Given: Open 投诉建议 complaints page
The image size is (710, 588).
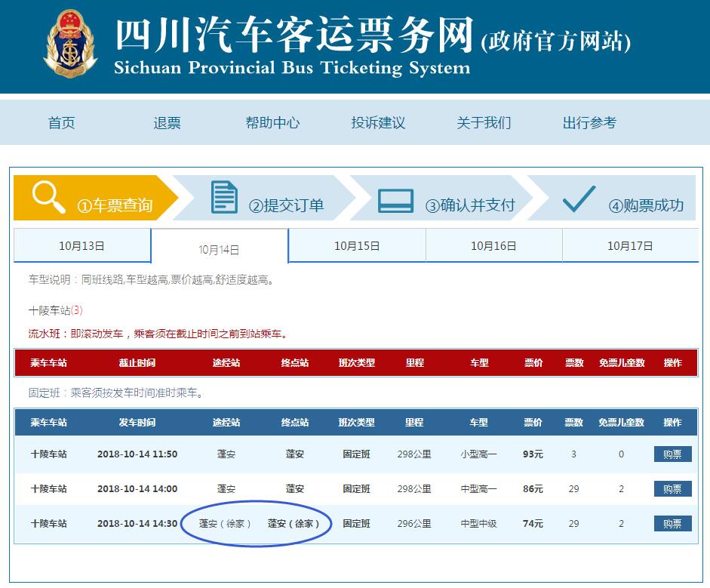Looking at the screenshot, I should (x=378, y=123).
